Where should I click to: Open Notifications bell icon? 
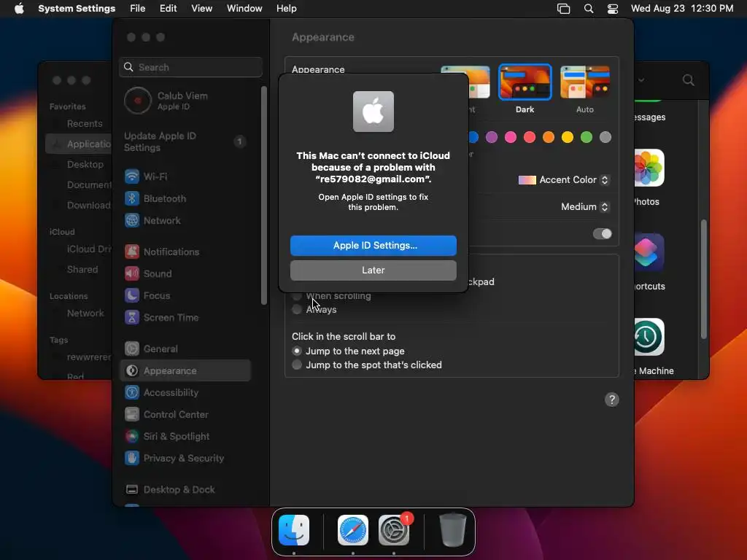coord(132,252)
